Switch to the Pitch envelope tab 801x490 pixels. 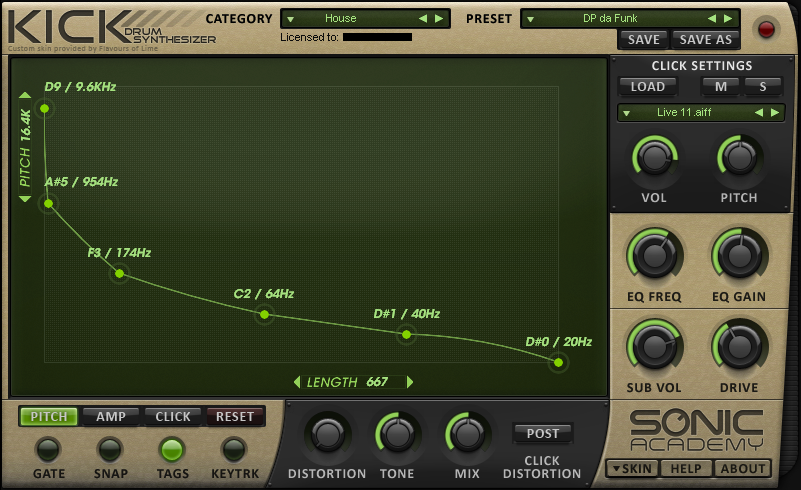click(x=49, y=416)
